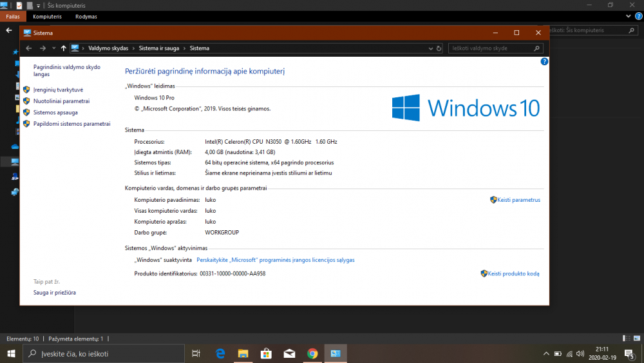This screenshot has width=644, height=363.
Task: Click volume speaker tray icon
Action: (580, 353)
